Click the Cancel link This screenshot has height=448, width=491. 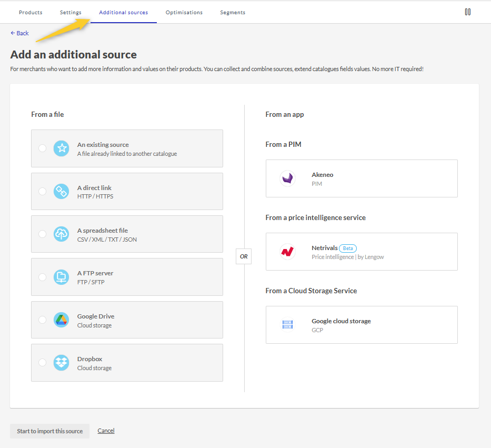(x=106, y=431)
